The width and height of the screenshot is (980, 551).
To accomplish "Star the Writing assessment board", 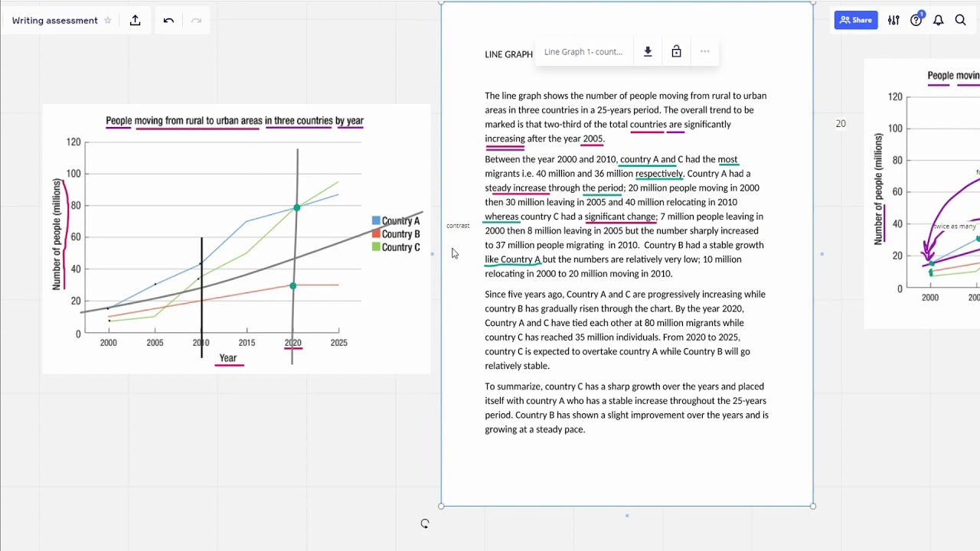I will point(108,21).
